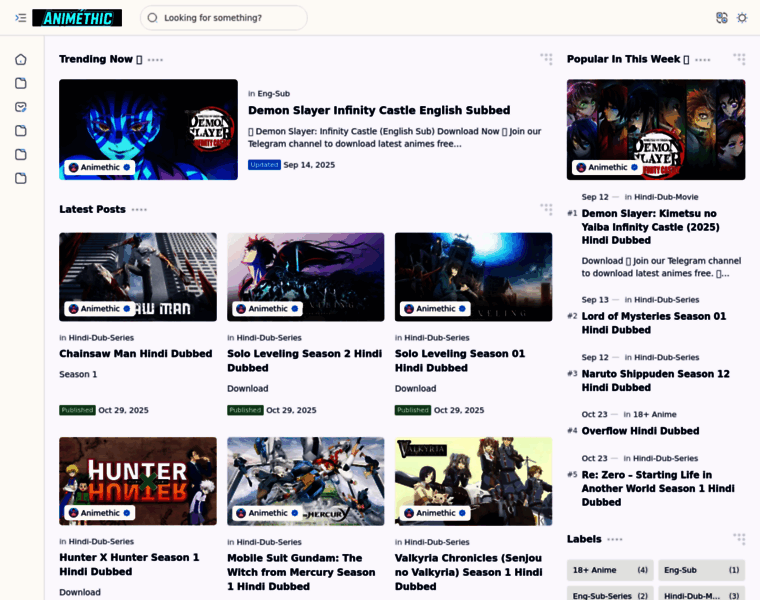Open the bottom-most sidebar folder icon
This screenshot has width=760, height=600.
coord(20,178)
